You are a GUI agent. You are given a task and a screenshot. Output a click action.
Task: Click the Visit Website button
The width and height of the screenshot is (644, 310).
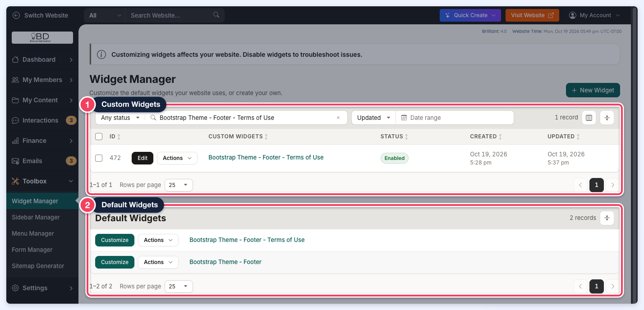point(532,15)
